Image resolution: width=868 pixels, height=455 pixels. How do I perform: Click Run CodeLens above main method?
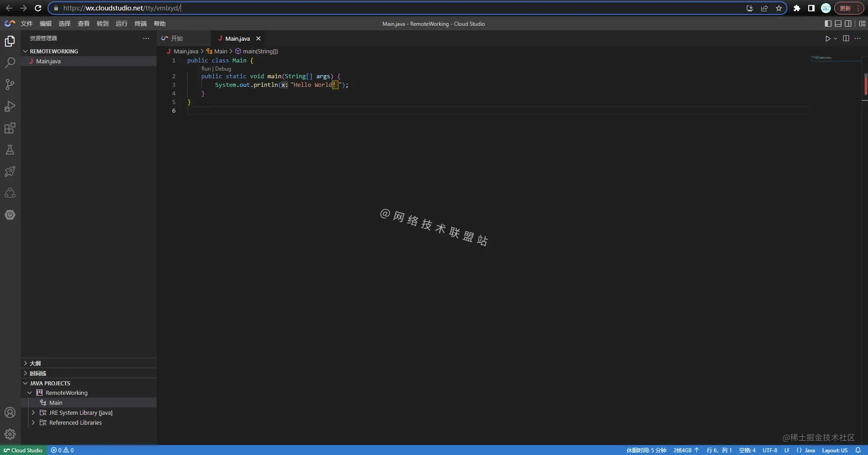pos(206,69)
